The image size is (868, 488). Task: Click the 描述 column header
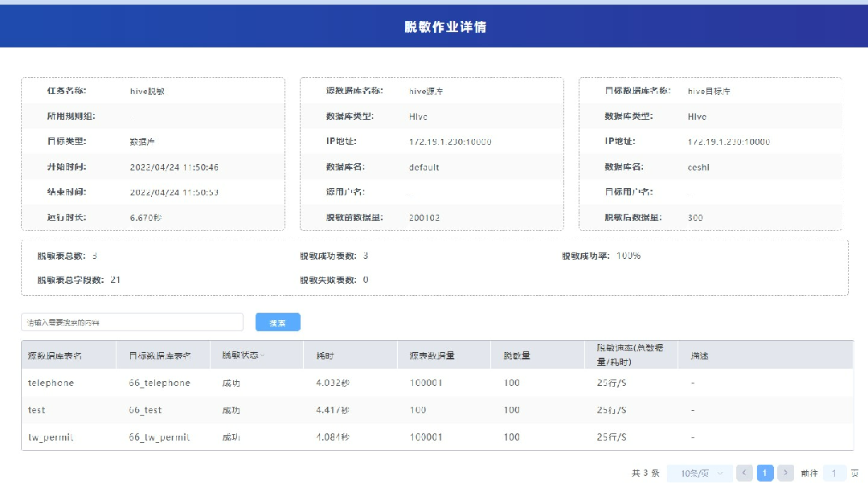(699, 355)
